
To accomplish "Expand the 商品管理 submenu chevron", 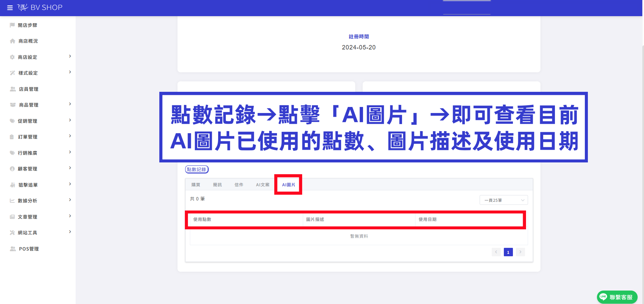I will [70, 104].
